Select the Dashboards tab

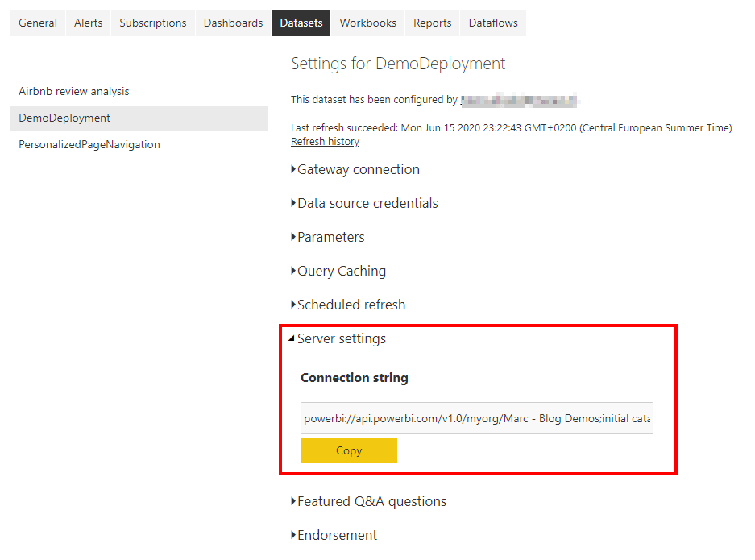[233, 23]
